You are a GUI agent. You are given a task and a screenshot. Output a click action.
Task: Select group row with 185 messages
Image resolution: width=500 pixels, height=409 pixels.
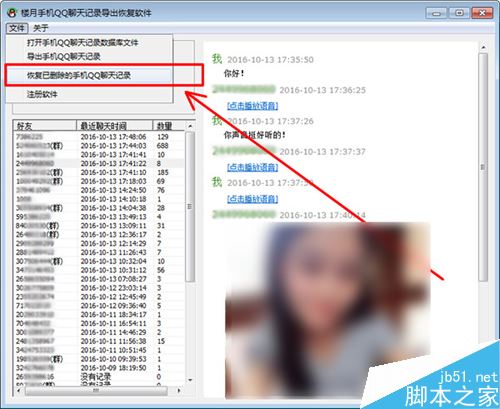(x=99, y=172)
